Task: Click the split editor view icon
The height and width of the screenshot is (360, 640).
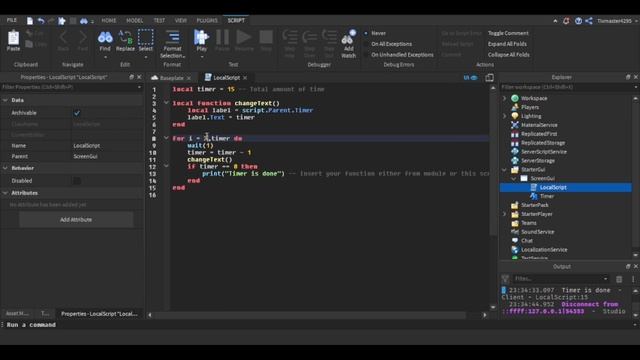Action: (489, 78)
